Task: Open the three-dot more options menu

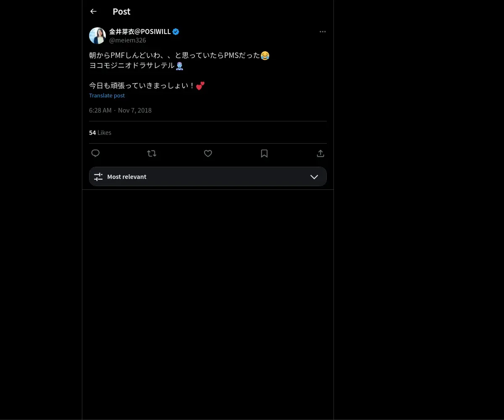Action: point(323,31)
